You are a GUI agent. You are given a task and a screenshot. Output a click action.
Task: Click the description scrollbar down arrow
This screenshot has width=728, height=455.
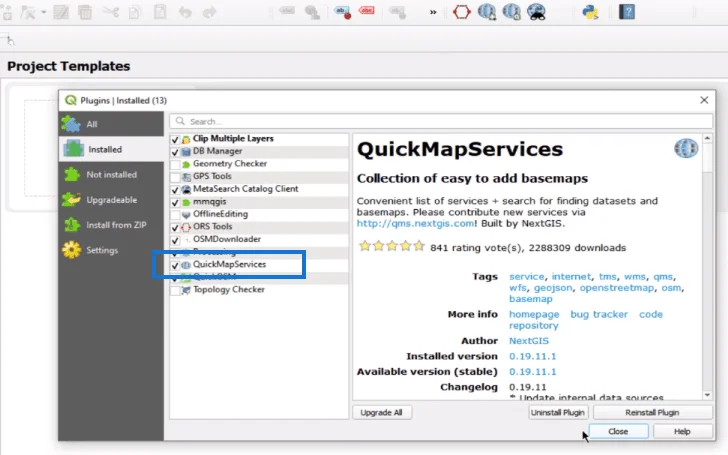pos(707,395)
